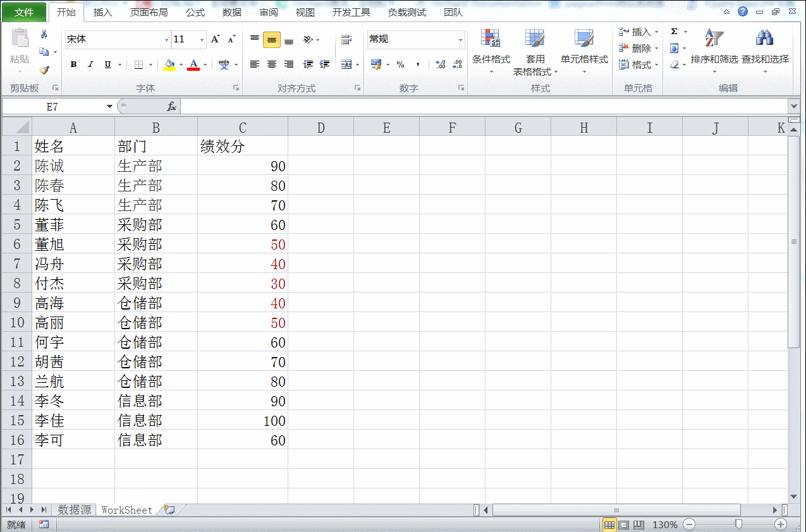This screenshot has width=806, height=532.
Task: Open the number format dropdown 常规
Action: [x=460, y=39]
